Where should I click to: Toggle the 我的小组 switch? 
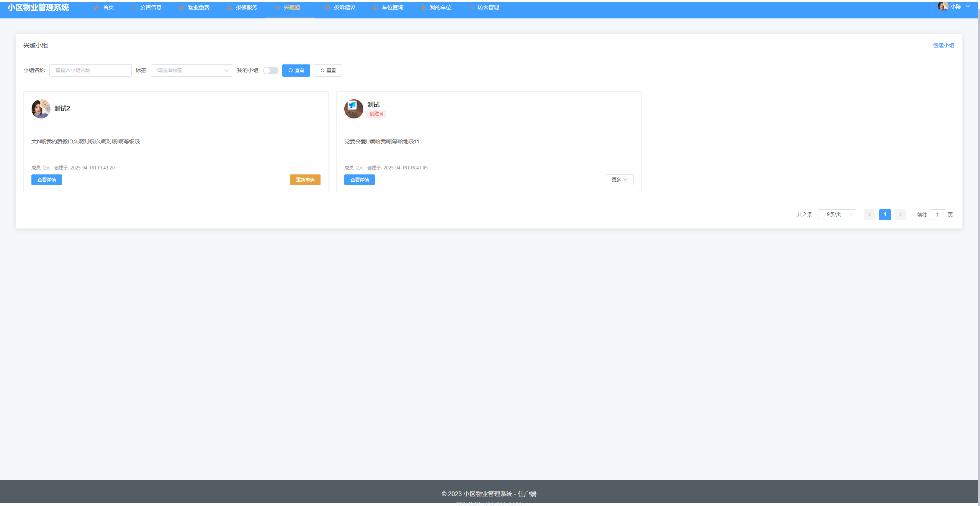[270, 71]
